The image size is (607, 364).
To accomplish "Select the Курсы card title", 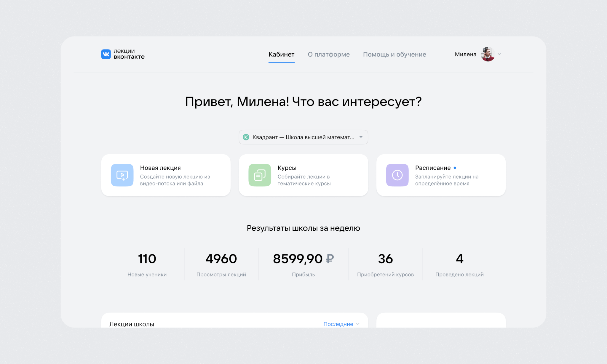I will click(x=287, y=168).
